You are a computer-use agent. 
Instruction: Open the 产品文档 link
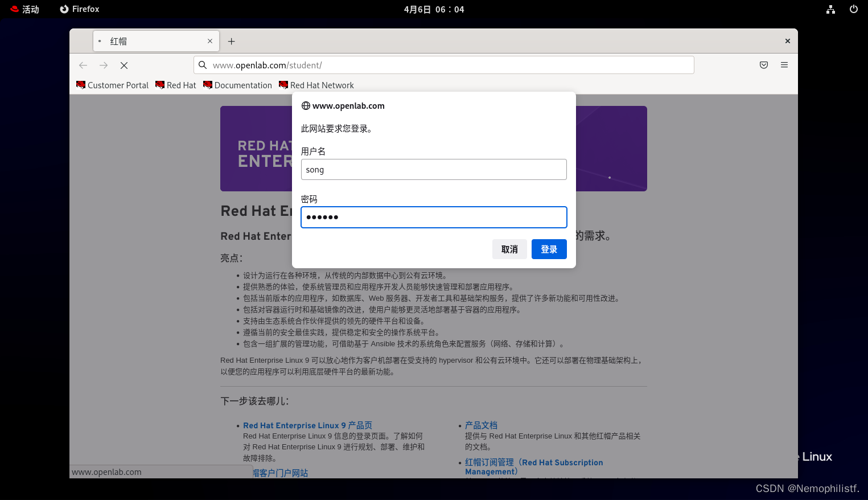tap(481, 425)
